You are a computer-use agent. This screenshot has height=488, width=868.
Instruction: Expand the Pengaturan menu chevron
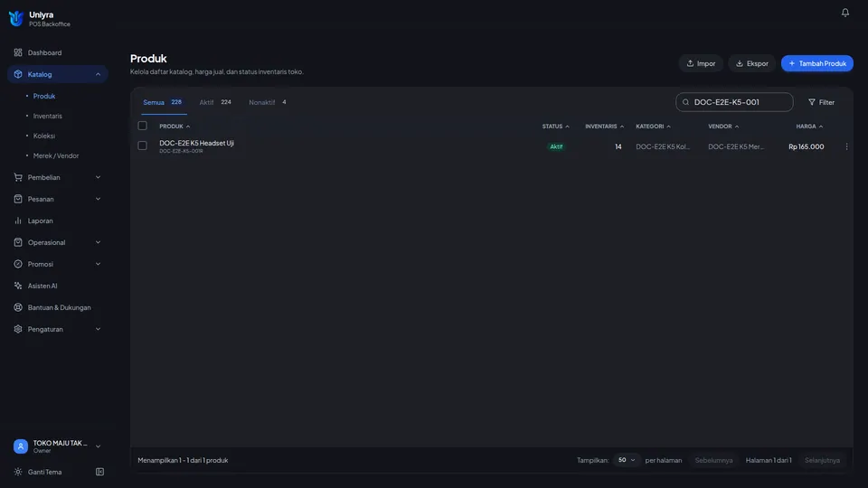pyautogui.click(x=98, y=329)
